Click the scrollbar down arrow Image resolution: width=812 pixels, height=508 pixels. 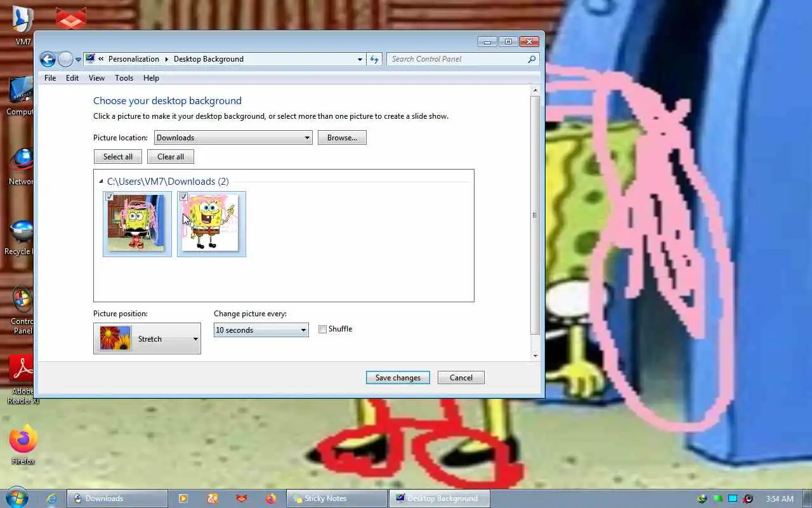(535, 356)
